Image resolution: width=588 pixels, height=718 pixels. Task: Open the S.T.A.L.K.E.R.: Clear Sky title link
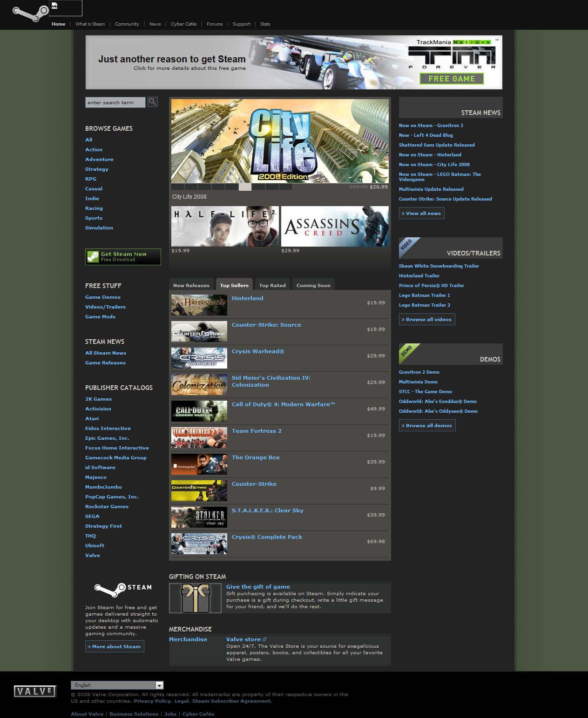(268, 510)
